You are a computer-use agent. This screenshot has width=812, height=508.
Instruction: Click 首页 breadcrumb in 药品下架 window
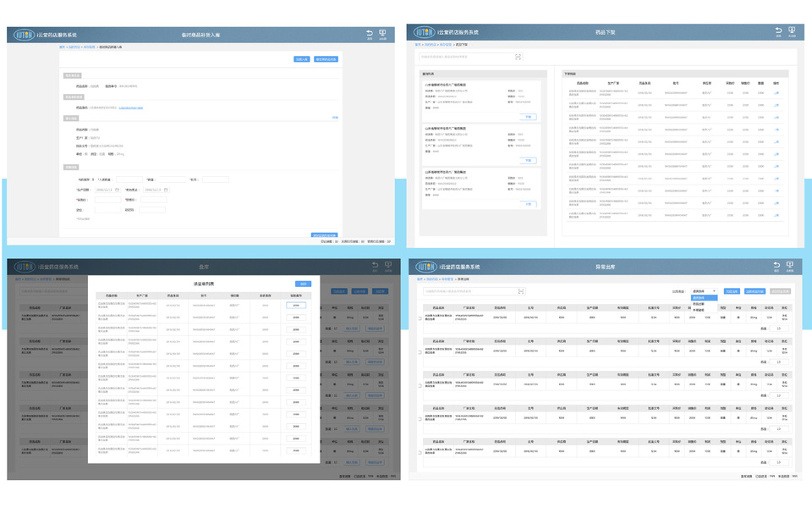(418, 45)
